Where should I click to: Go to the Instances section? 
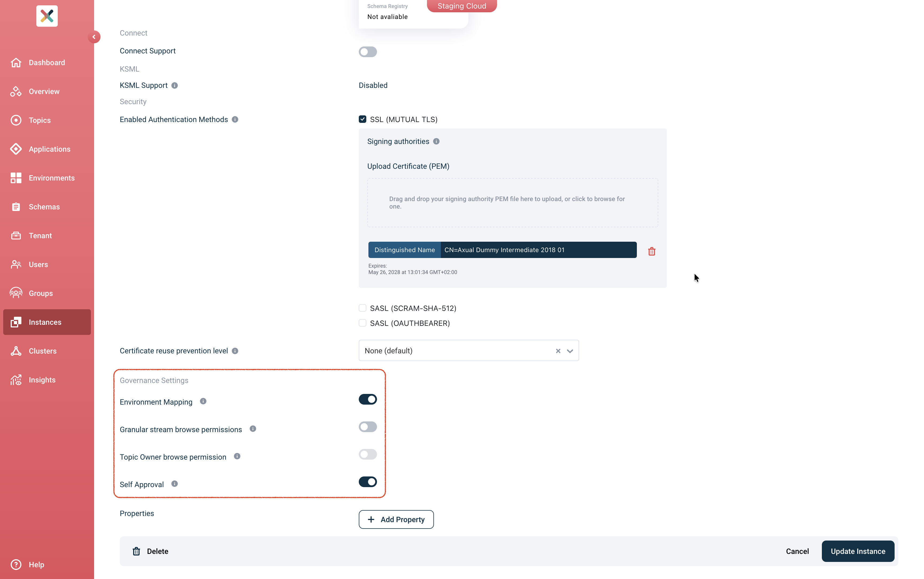(x=45, y=322)
